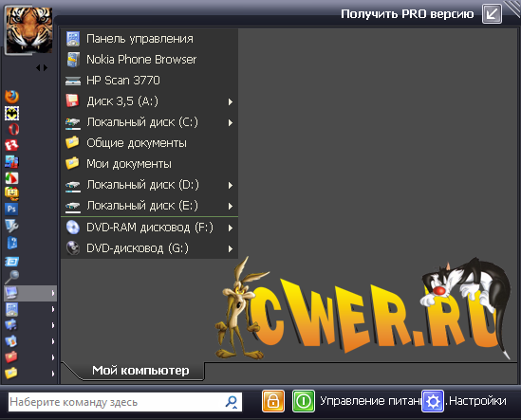Expand the sidebar pictures folder row arrow

(x=52, y=341)
